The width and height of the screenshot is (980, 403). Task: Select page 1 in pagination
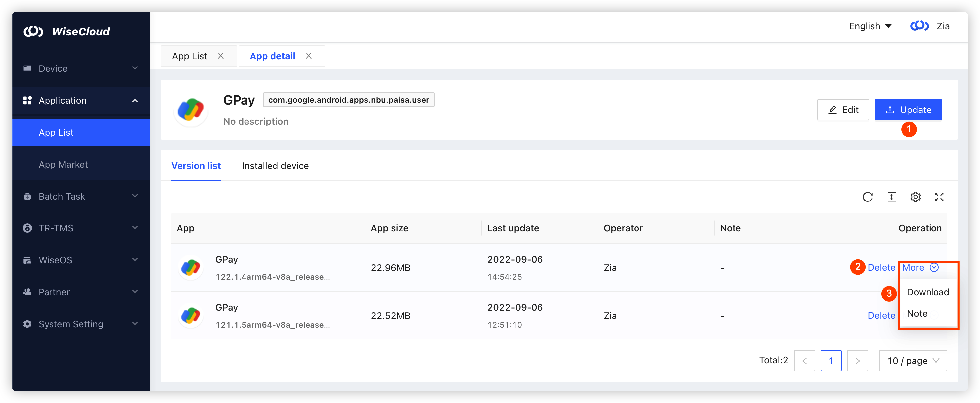[831, 361]
